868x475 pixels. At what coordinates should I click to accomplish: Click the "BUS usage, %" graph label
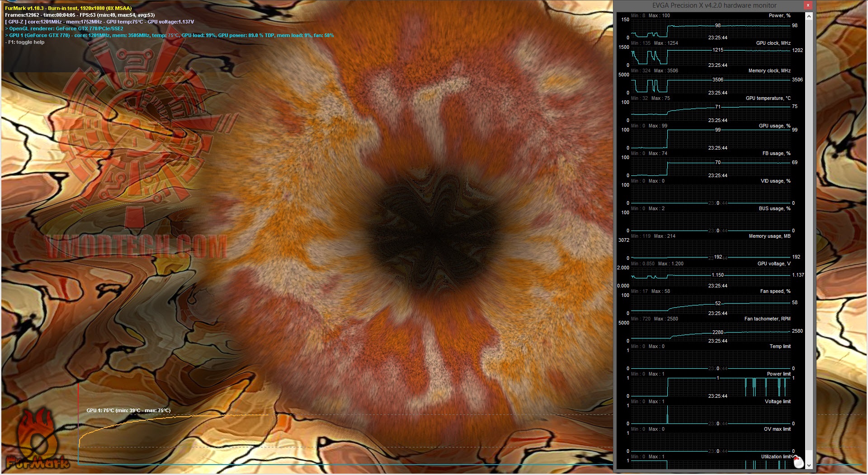click(x=774, y=208)
